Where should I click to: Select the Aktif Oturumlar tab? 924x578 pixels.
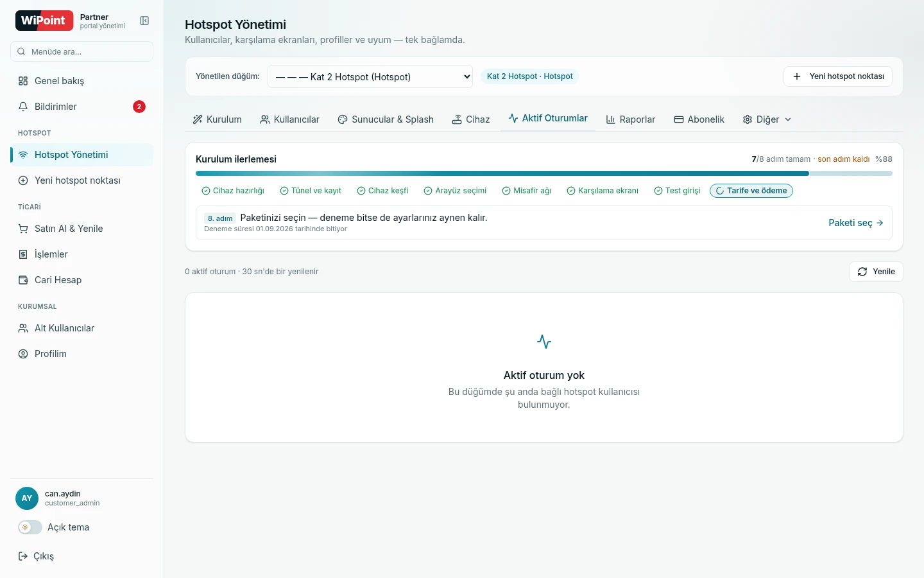(548, 119)
